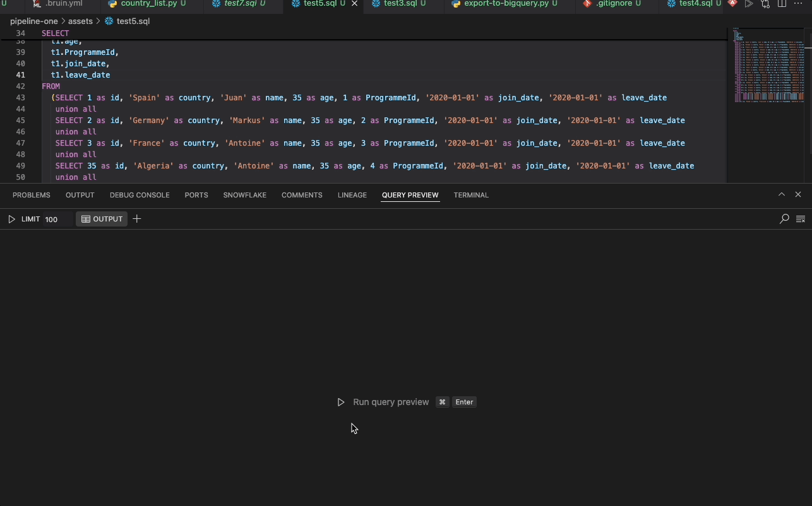Screen dimensions: 812x506
Task: Click 'Juan' string on line 43
Action: (x=234, y=98)
